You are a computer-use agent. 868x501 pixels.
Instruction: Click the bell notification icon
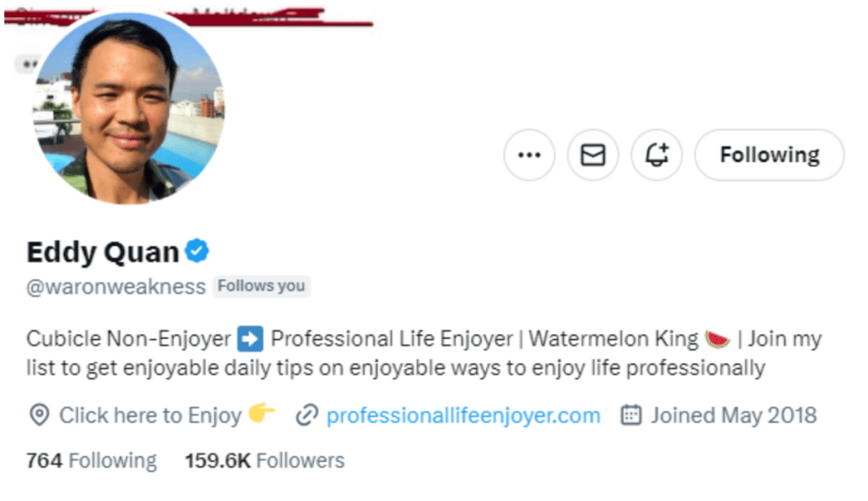(x=657, y=155)
